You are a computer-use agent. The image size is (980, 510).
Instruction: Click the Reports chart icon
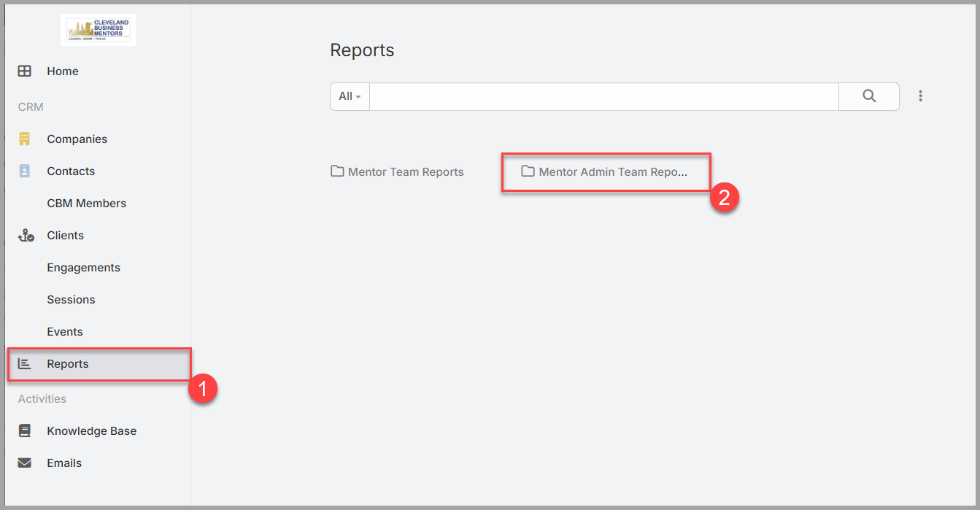pos(25,363)
